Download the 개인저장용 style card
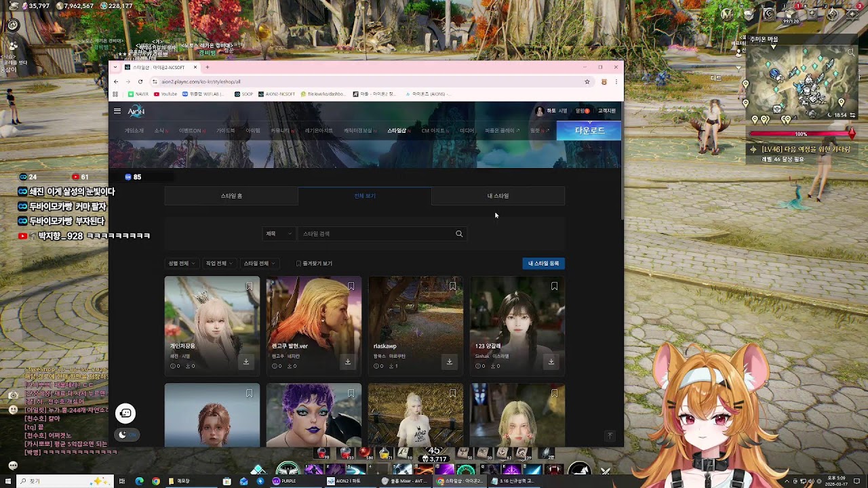 pos(246,362)
